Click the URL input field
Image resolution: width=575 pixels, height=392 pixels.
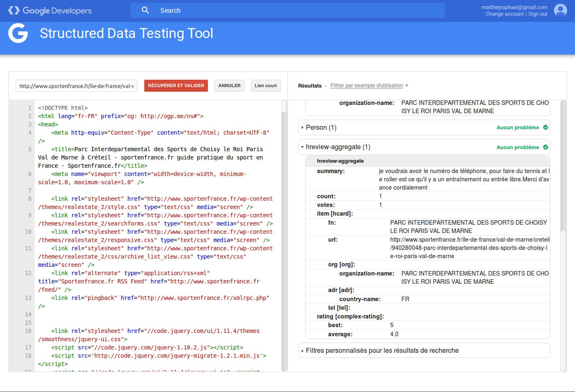[76, 86]
